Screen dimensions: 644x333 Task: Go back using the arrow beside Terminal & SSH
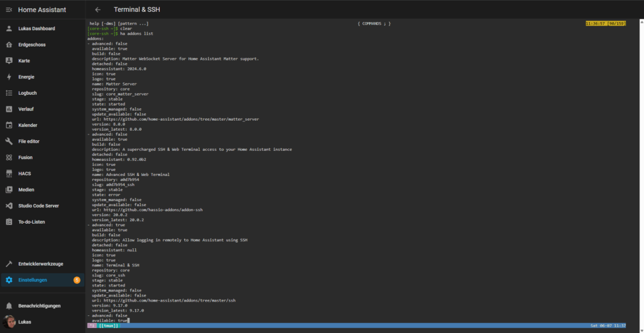click(x=97, y=9)
